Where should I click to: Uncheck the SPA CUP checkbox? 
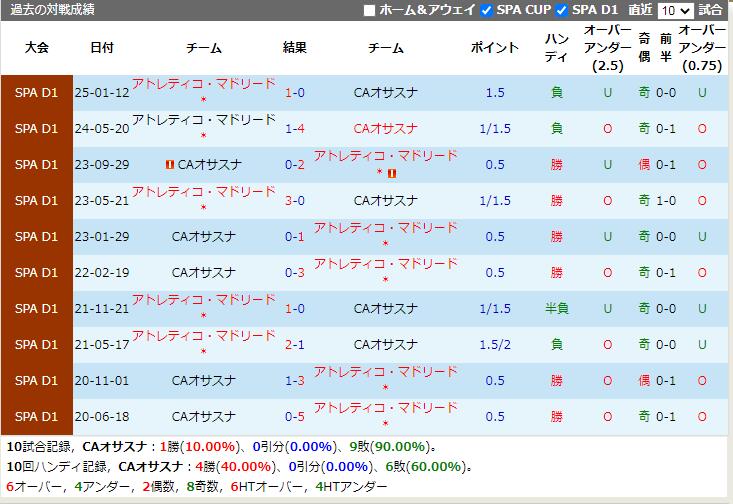pos(487,10)
